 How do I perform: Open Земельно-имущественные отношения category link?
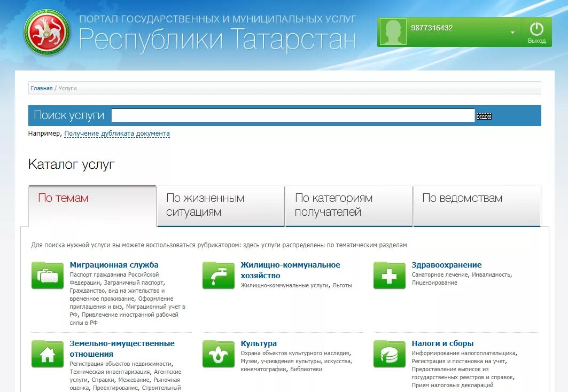click(122, 349)
